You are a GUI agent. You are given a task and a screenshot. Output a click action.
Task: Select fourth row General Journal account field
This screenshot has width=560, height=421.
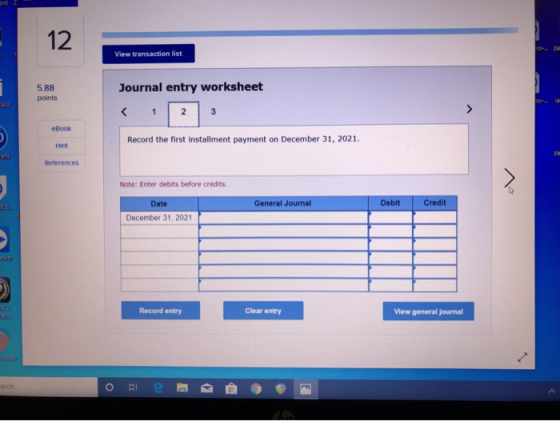pos(283,258)
